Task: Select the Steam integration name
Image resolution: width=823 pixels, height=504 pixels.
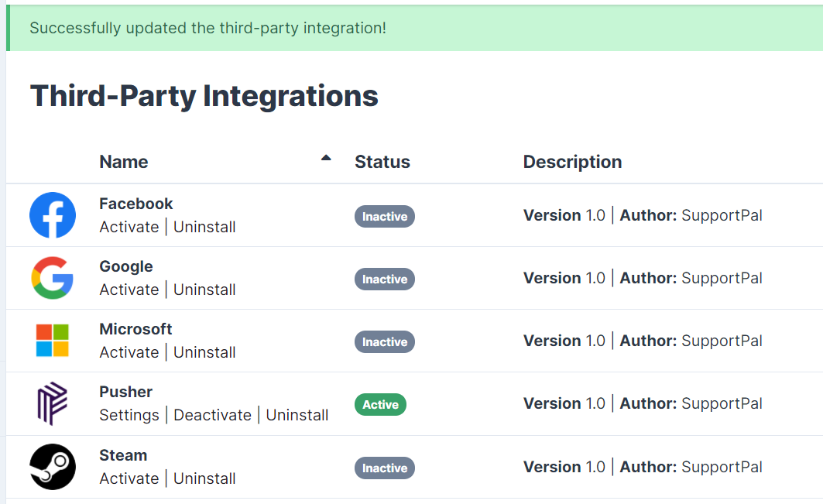Action: tap(123, 455)
